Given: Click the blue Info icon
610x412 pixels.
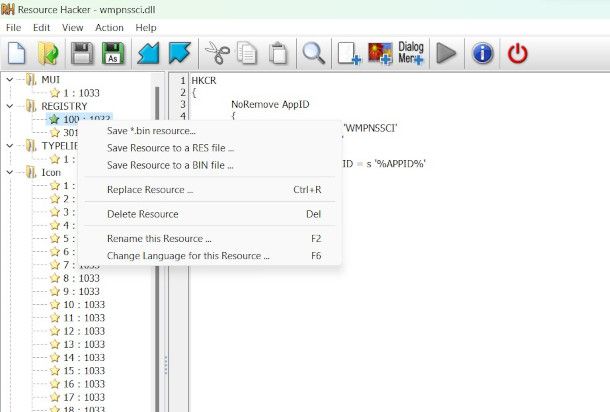Looking at the screenshot, I should [x=482, y=53].
